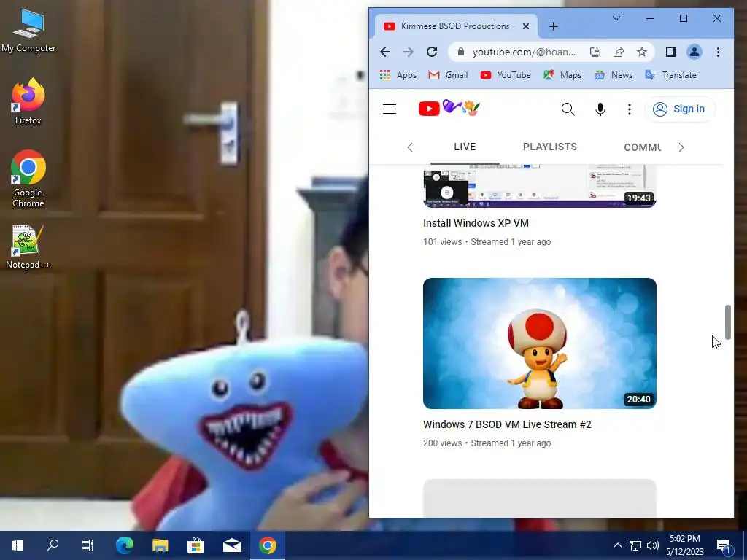Open Microsoft Store from taskbar
The width and height of the screenshot is (747, 560).
pos(196,545)
